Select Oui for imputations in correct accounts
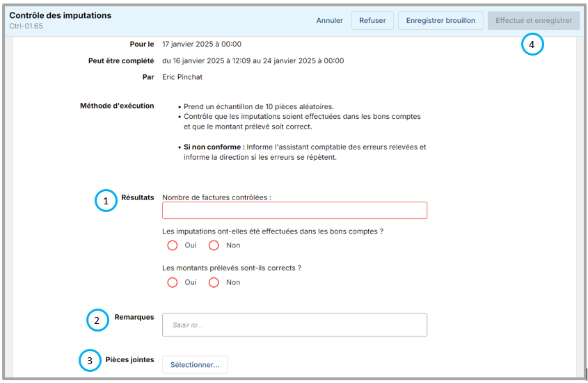The width and height of the screenshot is (588, 383). (173, 245)
